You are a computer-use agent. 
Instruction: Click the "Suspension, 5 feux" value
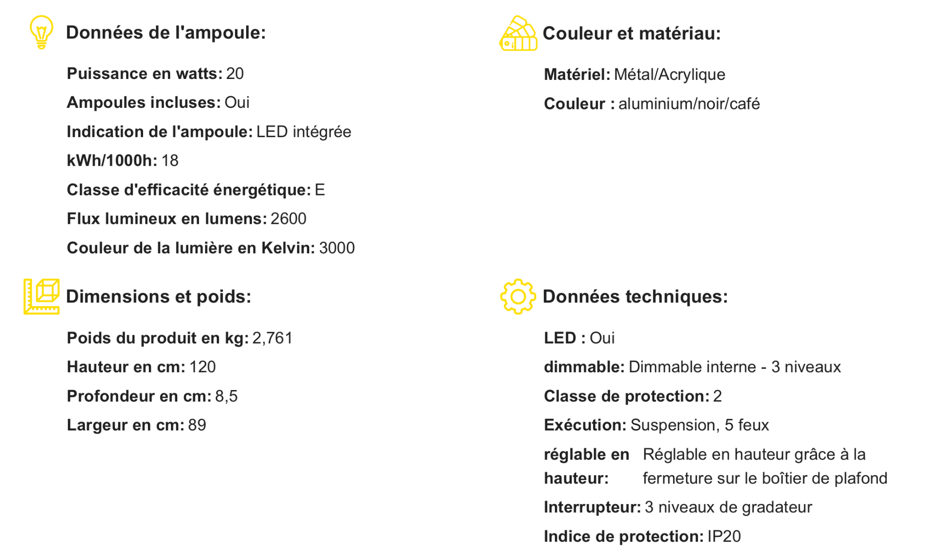[x=700, y=425]
